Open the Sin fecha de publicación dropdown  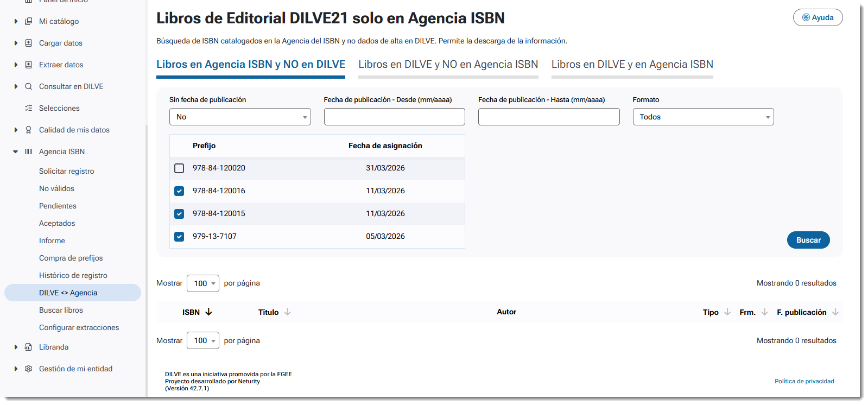coord(240,117)
